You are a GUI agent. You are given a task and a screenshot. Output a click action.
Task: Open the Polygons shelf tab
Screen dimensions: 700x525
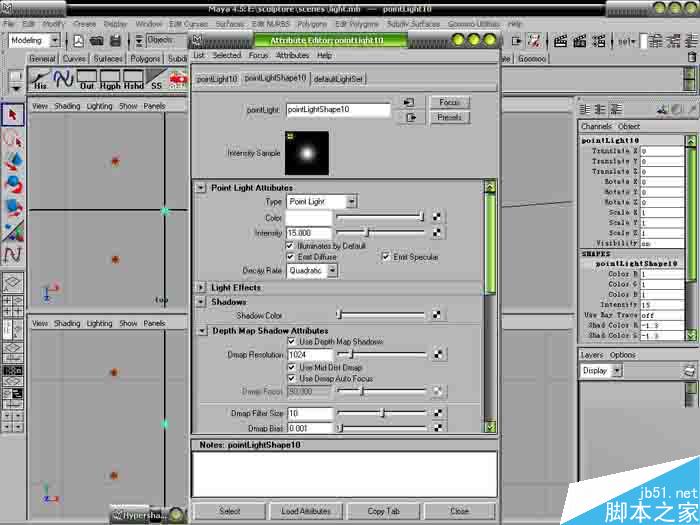click(x=145, y=58)
